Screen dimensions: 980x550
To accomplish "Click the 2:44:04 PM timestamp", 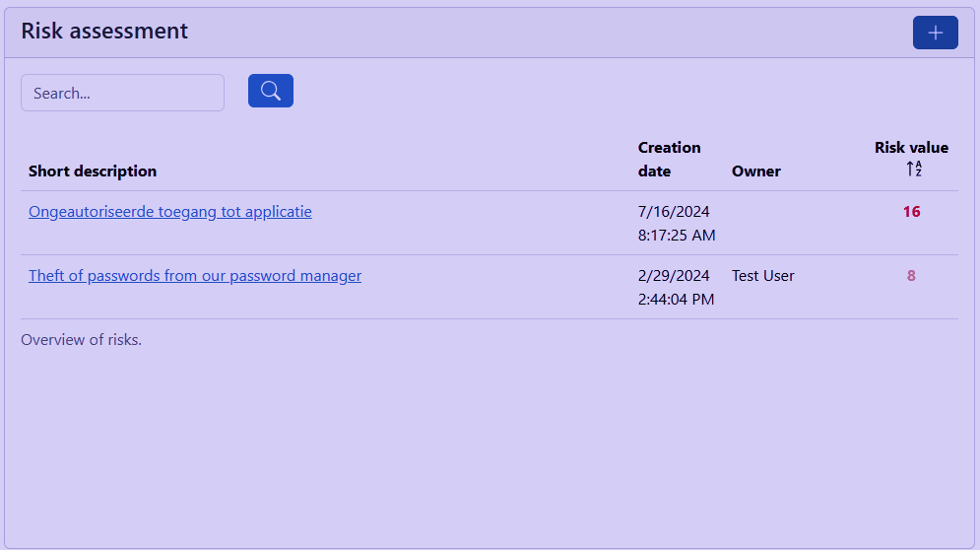I will tap(677, 300).
